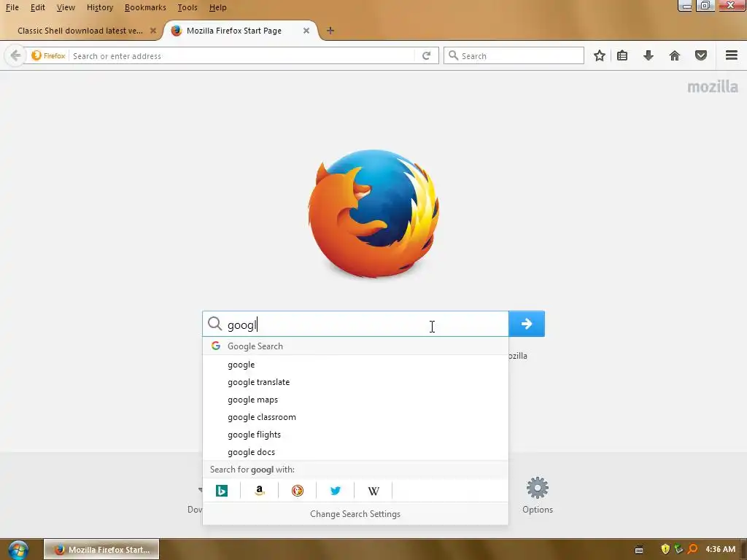This screenshot has height=560, width=747.
Task: Submit search with the blue arrow button
Action: coord(527,324)
